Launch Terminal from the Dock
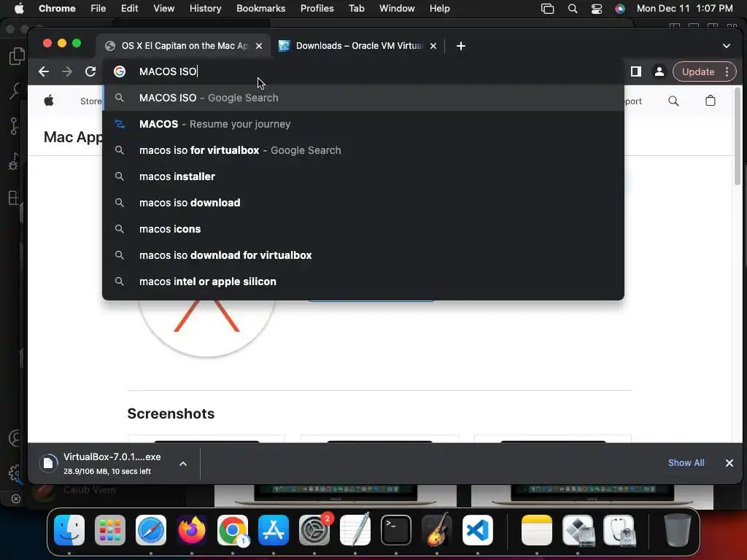The image size is (747, 560). pyautogui.click(x=396, y=530)
